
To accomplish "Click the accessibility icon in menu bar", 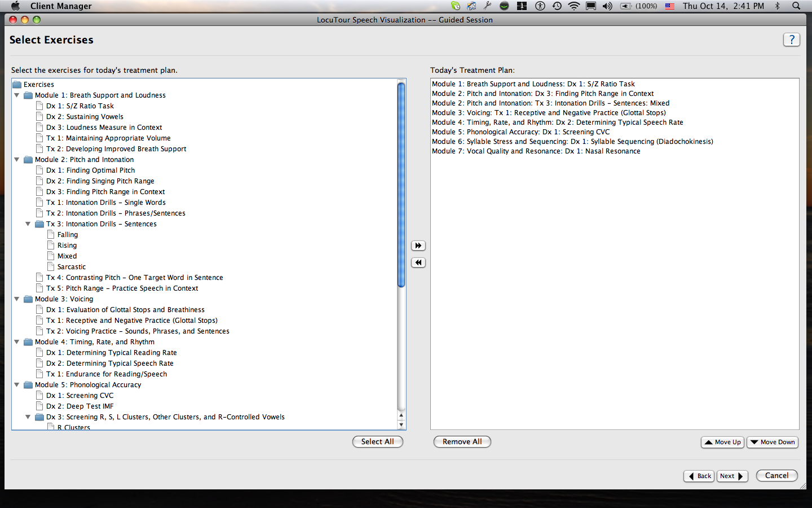I will pyautogui.click(x=540, y=6).
